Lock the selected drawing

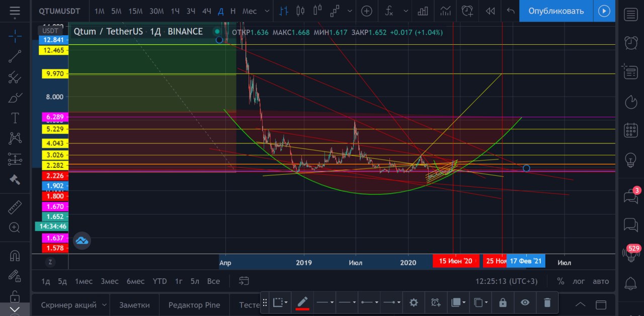point(502,302)
